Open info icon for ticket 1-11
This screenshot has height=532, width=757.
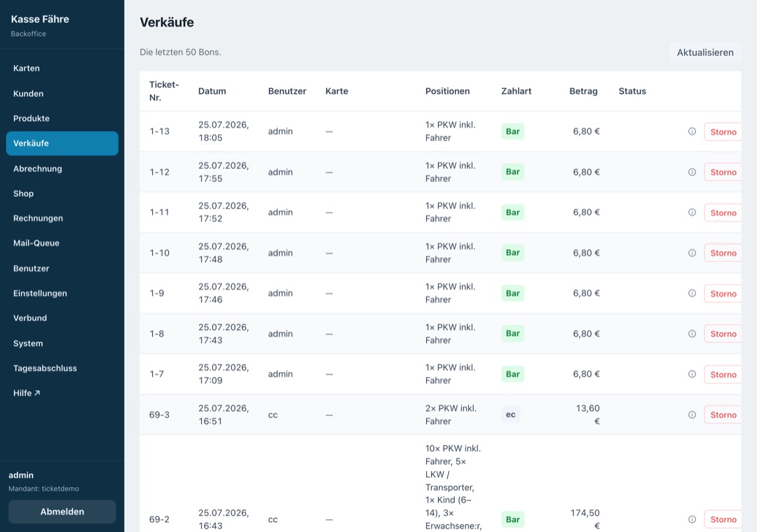[x=692, y=212]
